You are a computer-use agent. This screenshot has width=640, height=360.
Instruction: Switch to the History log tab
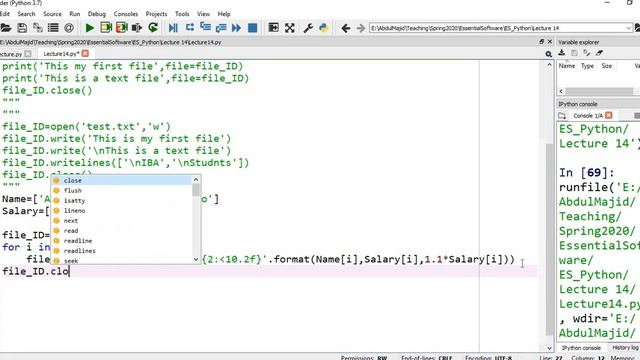pyautogui.click(x=624, y=348)
